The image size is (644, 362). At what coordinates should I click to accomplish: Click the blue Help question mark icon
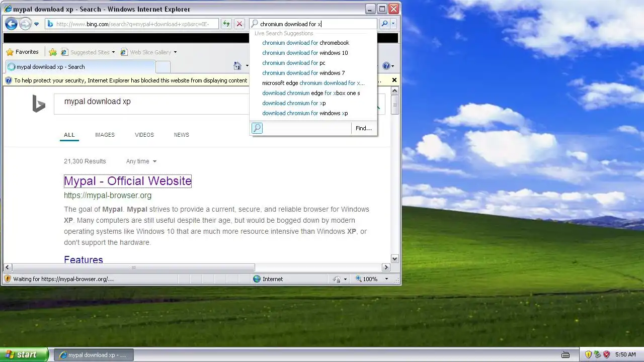(x=386, y=66)
